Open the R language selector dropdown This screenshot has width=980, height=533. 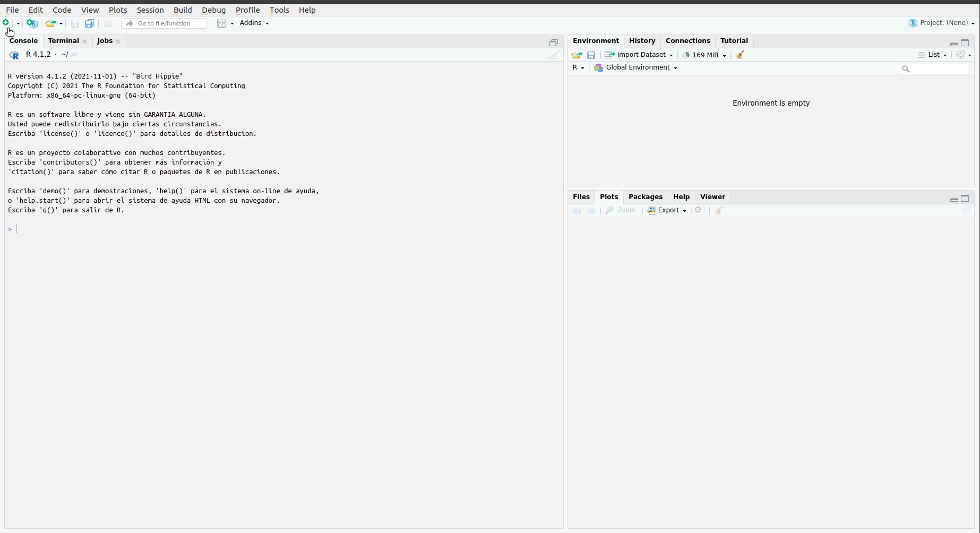point(578,67)
